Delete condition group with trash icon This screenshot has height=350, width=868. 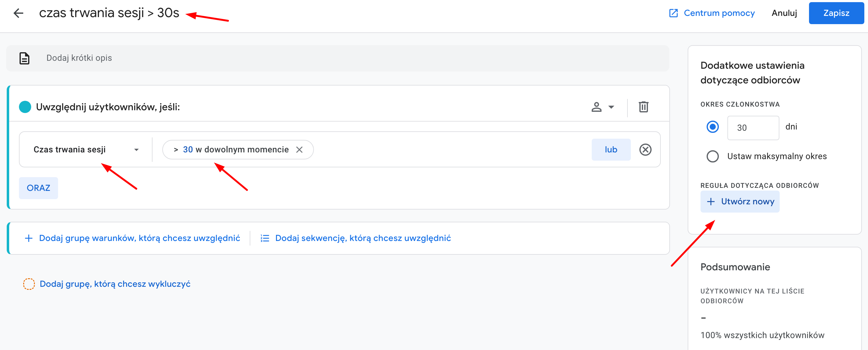point(643,107)
